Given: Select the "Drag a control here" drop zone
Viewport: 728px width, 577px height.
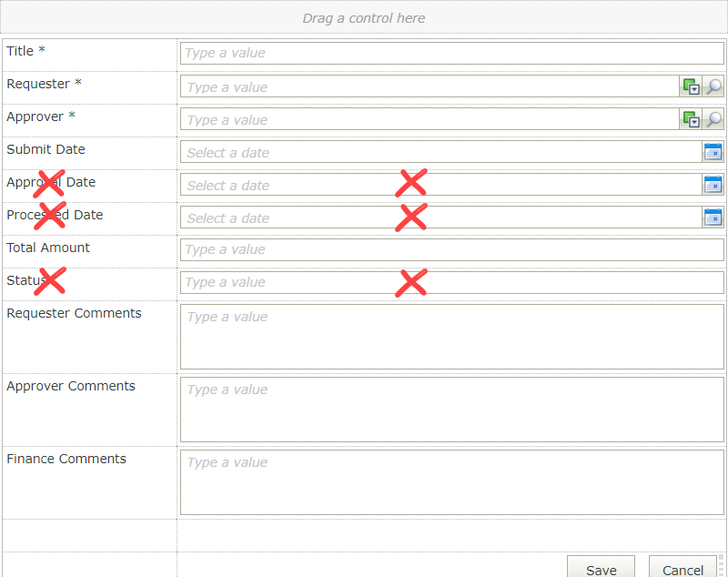Looking at the screenshot, I should tap(364, 18).
